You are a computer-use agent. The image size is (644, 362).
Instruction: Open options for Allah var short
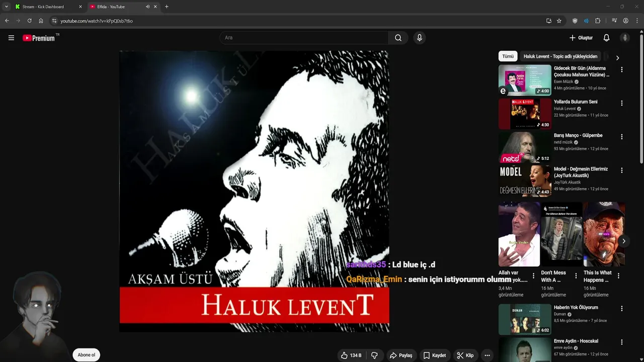click(x=533, y=276)
